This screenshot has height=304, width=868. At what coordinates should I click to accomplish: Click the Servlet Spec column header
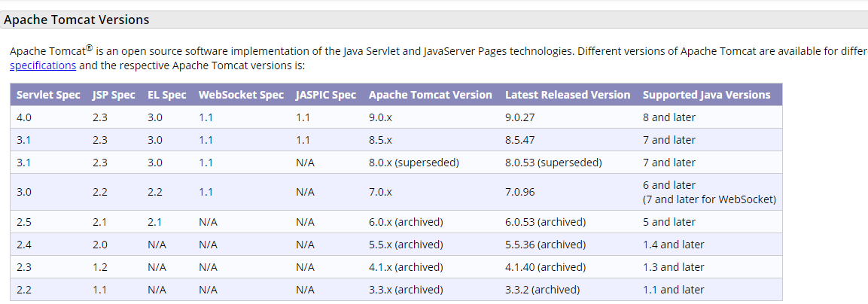[48, 95]
